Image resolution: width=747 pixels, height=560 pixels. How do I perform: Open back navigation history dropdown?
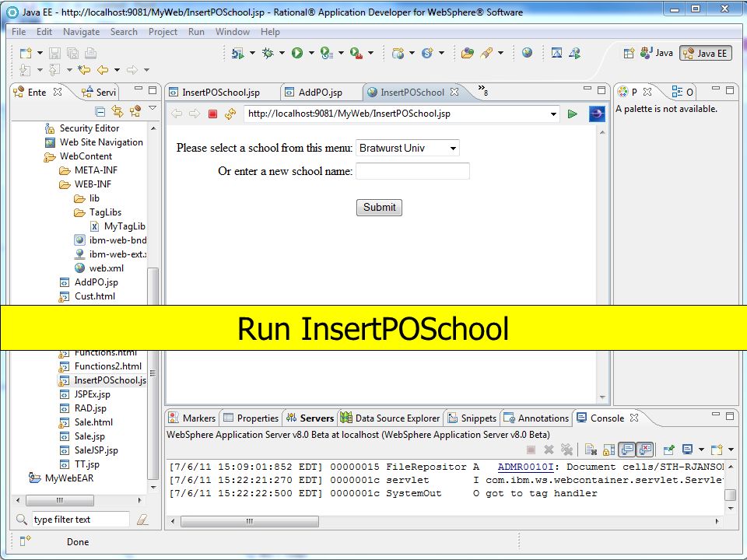(117, 70)
